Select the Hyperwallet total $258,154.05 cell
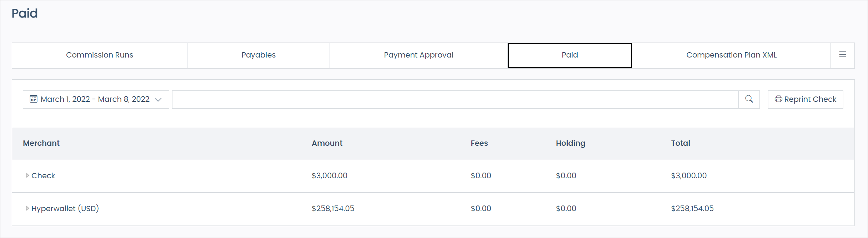Screen dimensions: 868x238 tap(692, 209)
